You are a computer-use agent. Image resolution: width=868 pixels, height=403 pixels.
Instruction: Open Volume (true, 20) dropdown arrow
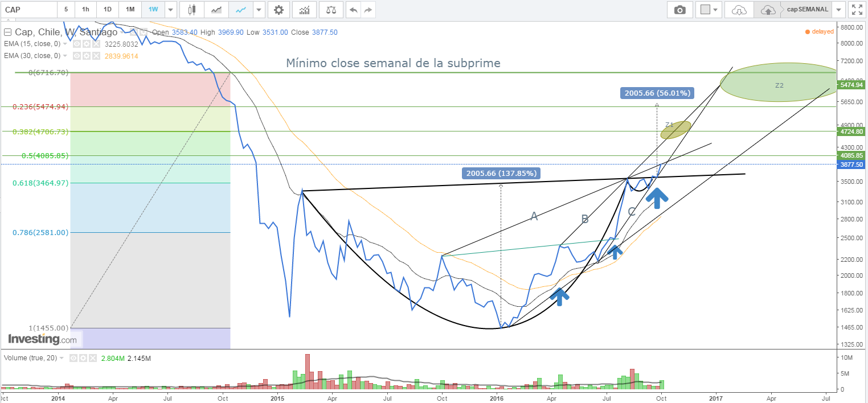tap(62, 358)
